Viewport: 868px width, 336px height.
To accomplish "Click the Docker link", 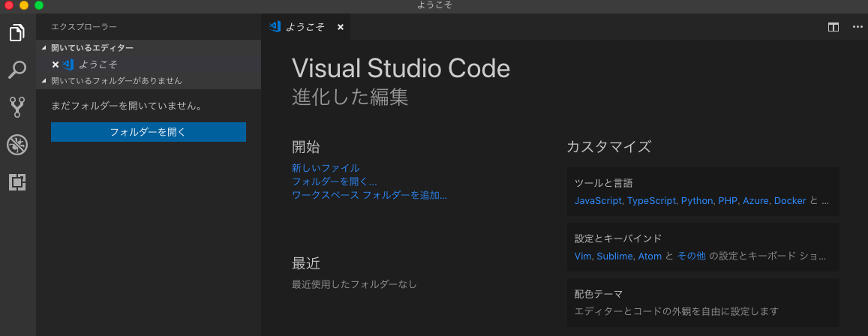I will click(790, 201).
